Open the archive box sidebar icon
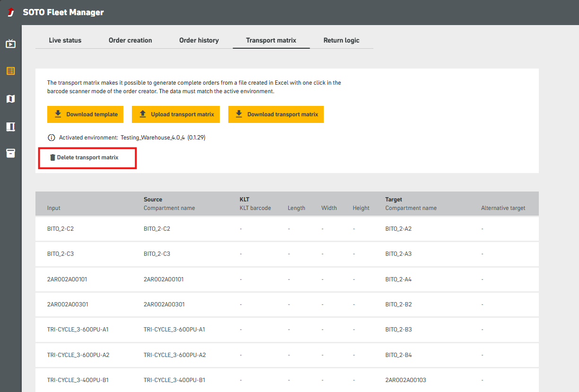This screenshot has height=392, width=579. coord(10,153)
